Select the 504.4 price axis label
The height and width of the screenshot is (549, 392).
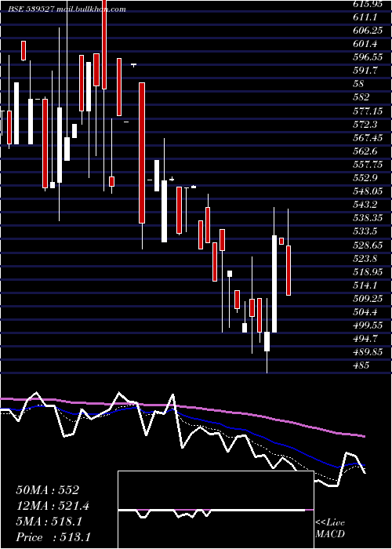[x=366, y=311]
